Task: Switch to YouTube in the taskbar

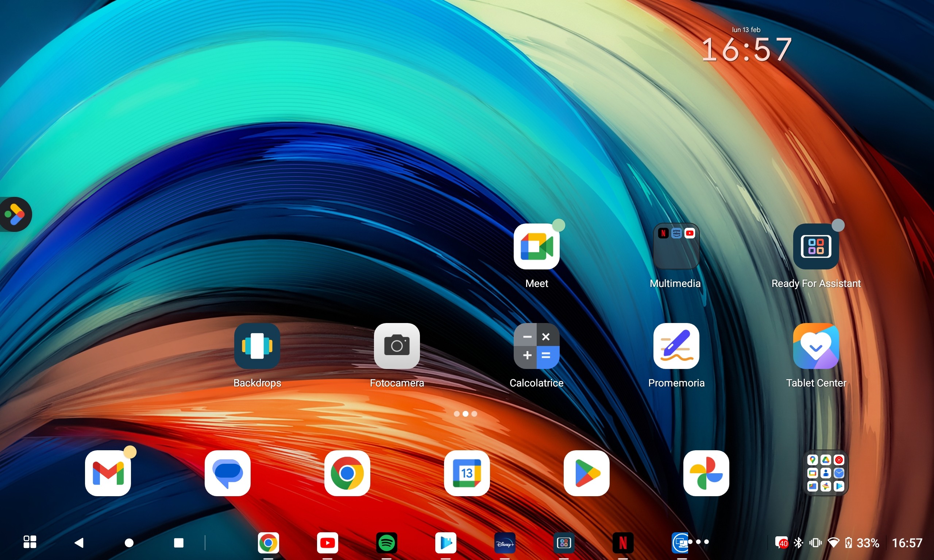Action: (x=327, y=543)
